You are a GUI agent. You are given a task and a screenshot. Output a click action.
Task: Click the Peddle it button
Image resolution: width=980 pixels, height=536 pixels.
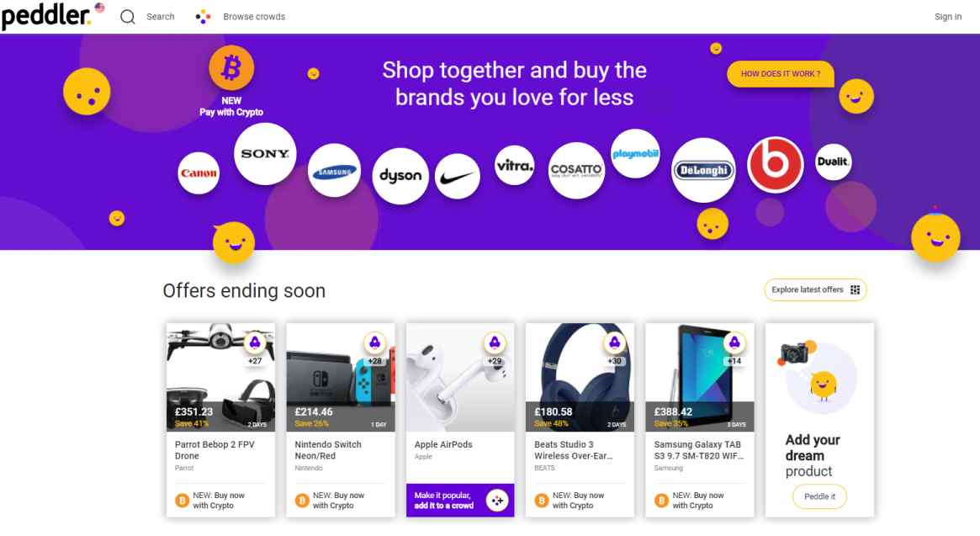[819, 496]
